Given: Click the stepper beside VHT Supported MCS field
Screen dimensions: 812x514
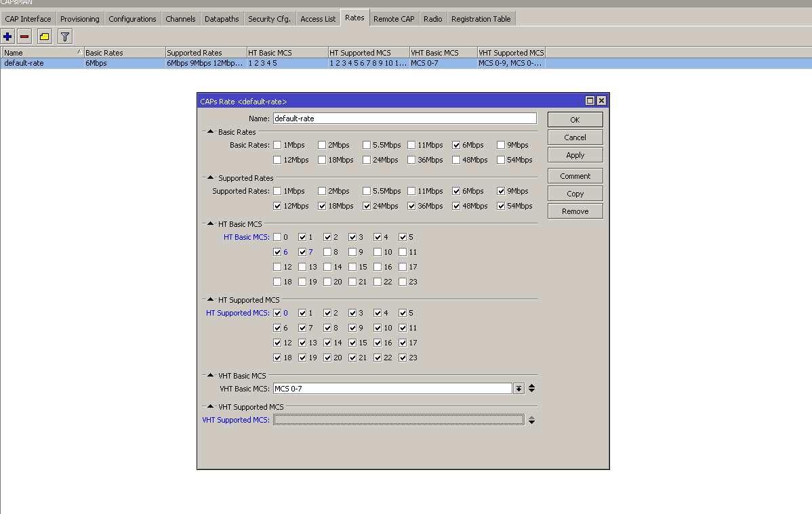Looking at the screenshot, I should click(x=531, y=419).
